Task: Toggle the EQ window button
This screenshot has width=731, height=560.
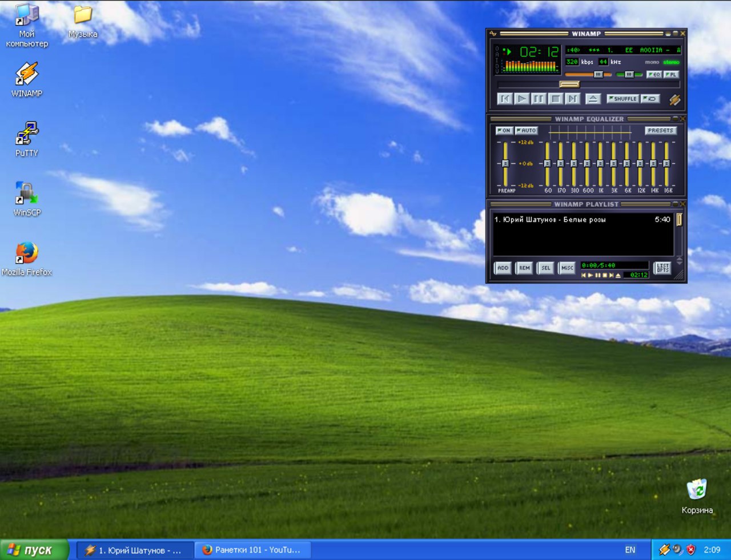Action: coord(654,74)
